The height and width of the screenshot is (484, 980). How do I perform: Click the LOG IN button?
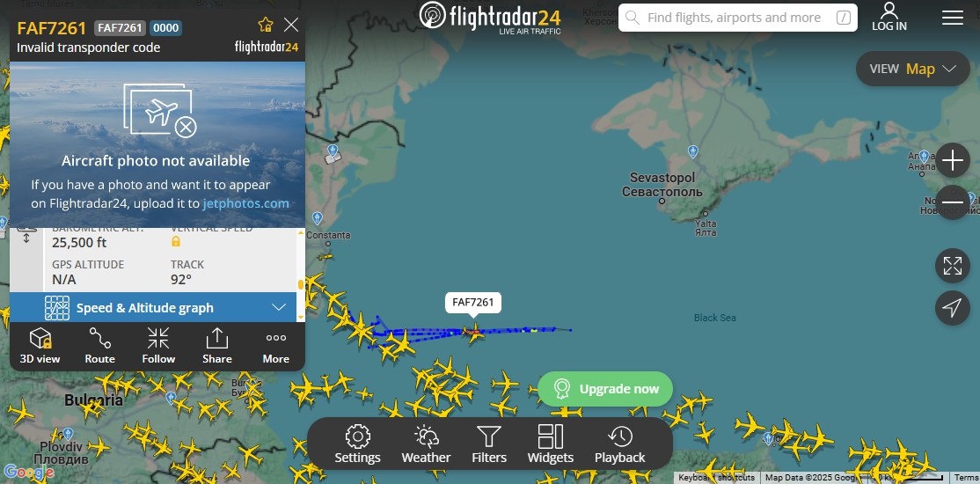[889, 17]
